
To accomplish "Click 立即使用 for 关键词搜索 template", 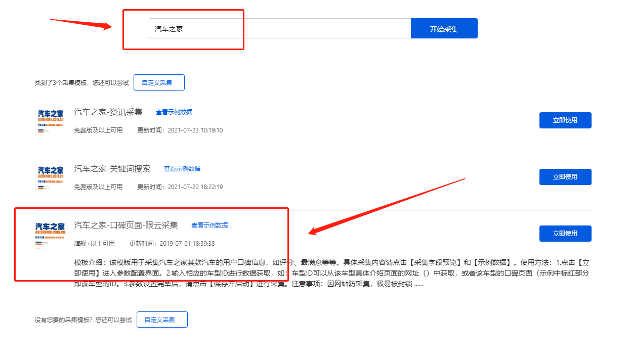I will (565, 177).
